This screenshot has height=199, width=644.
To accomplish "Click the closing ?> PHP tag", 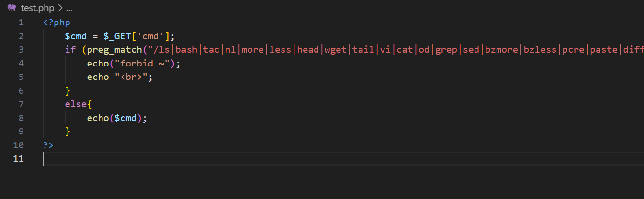I will tap(48, 145).
